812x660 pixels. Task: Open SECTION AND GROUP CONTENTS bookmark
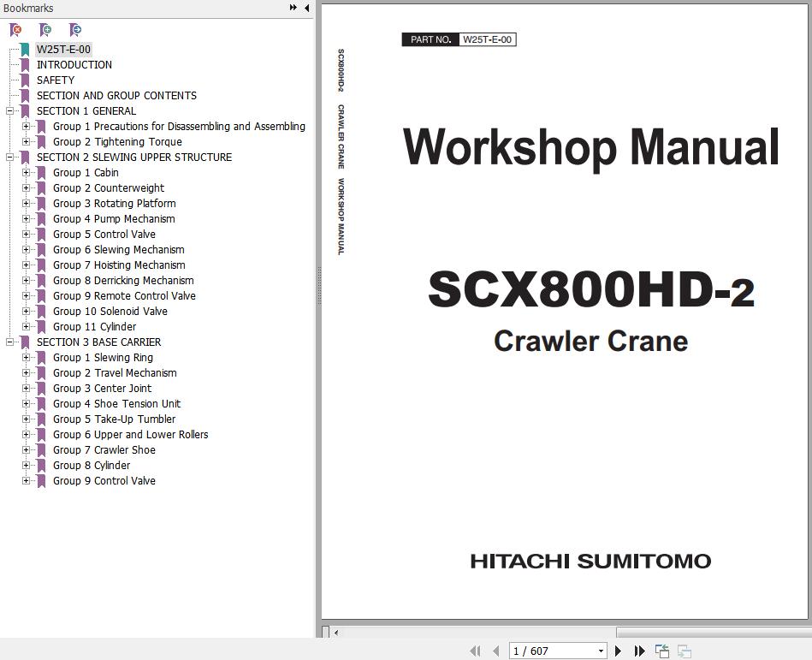click(116, 95)
